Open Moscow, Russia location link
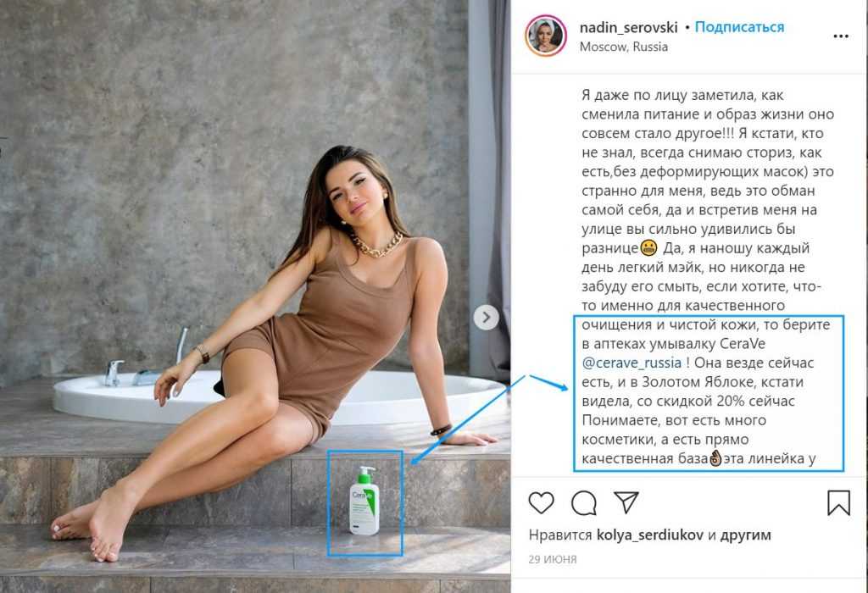868x593 pixels. tap(623, 47)
